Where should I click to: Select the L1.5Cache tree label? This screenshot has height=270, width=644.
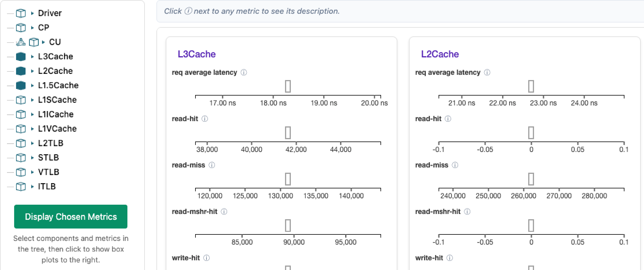click(x=58, y=85)
